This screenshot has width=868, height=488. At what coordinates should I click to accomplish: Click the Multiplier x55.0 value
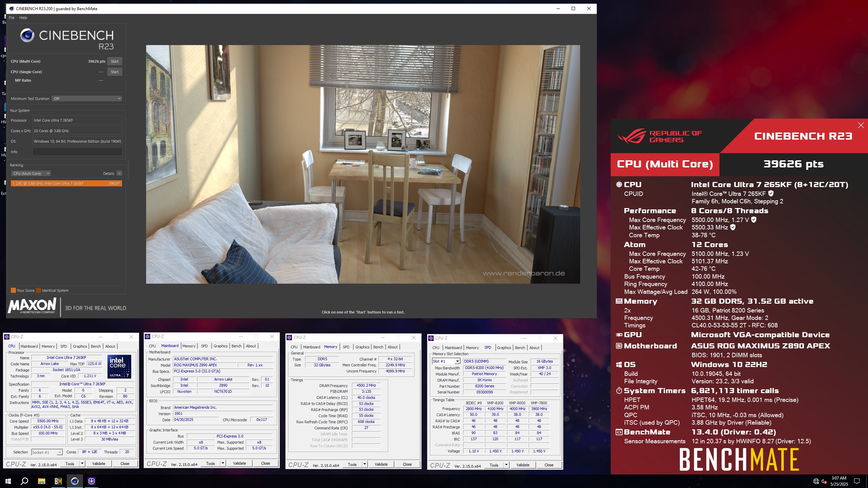tap(48, 427)
